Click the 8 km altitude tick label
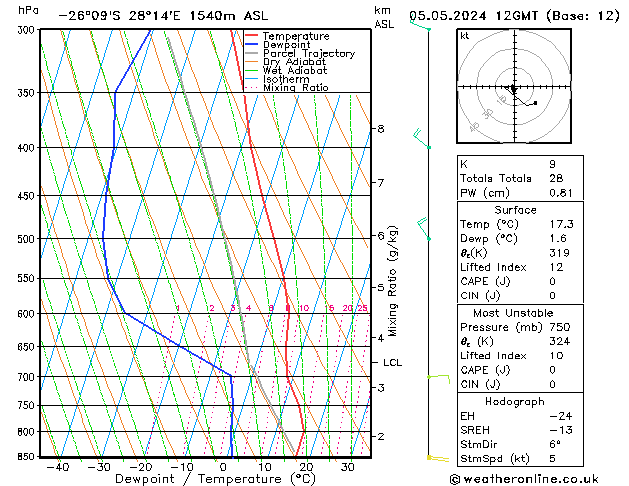 pyautogui.click(x=381, y=129)
